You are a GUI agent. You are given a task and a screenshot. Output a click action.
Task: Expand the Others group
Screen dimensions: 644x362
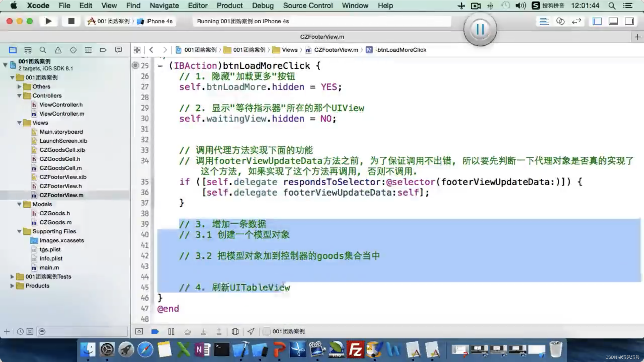(x=19, y=86)
